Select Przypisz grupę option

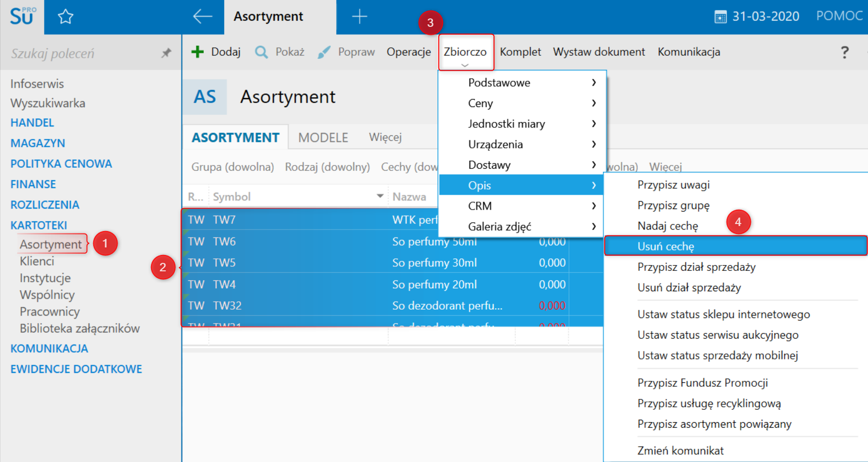coord(674,205)
